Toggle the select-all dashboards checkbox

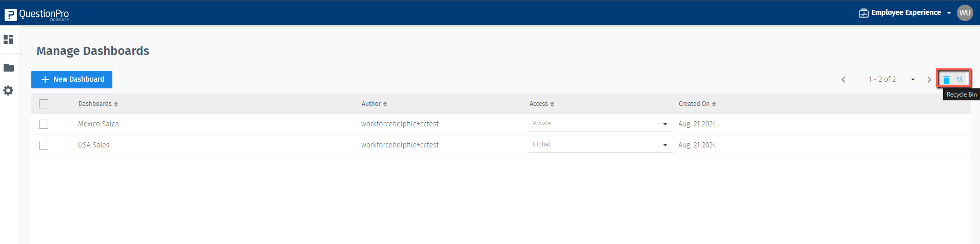[x=44, y=104]
